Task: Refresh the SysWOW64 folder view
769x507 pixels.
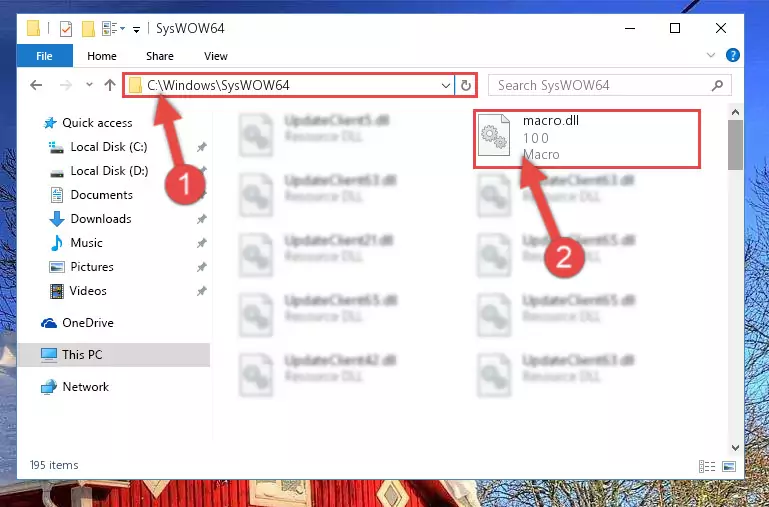Action: tap(465, 86)
